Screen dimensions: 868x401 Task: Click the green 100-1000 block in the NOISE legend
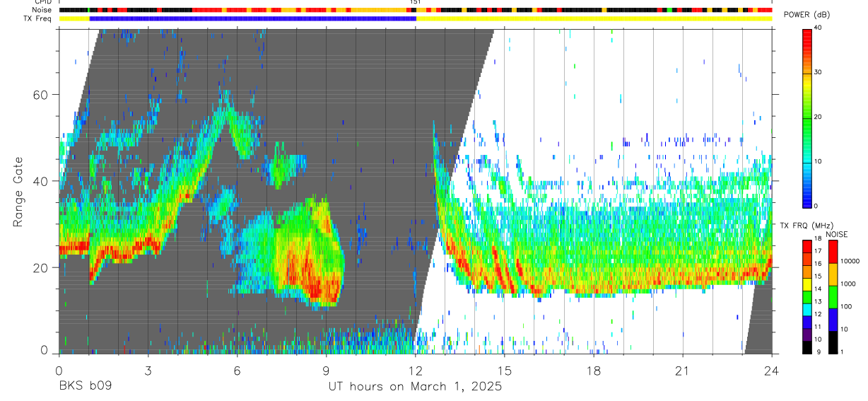[833, 296]
